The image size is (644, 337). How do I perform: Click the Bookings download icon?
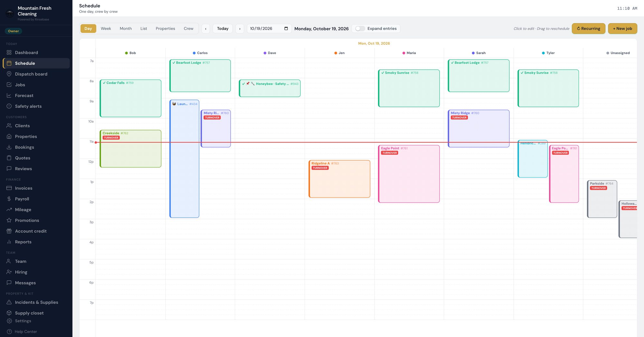coord(9,147)
